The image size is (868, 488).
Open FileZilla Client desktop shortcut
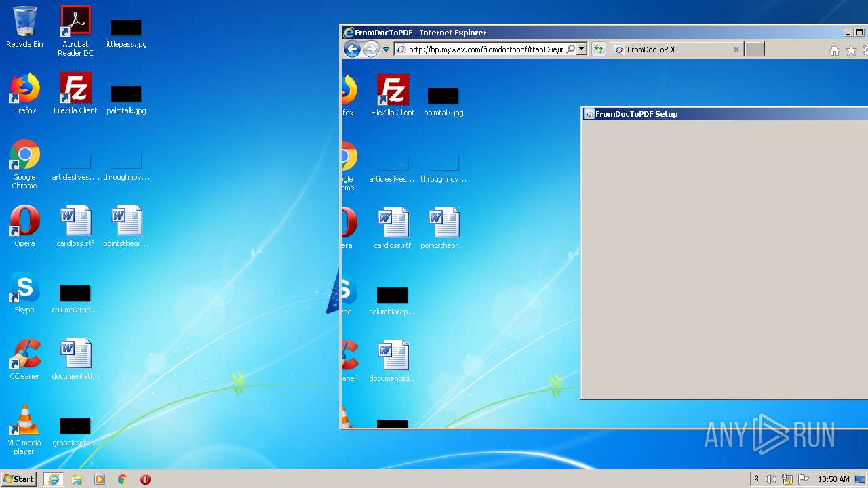coord(75,94)
